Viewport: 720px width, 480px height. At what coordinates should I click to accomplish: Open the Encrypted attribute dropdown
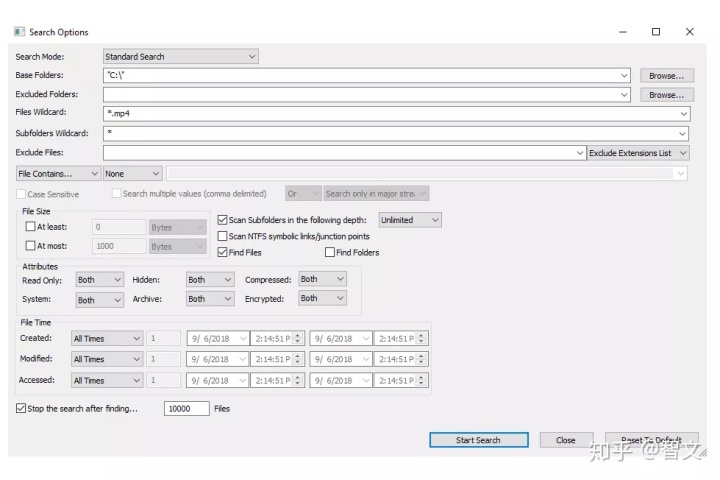click(x=322, y=298)
